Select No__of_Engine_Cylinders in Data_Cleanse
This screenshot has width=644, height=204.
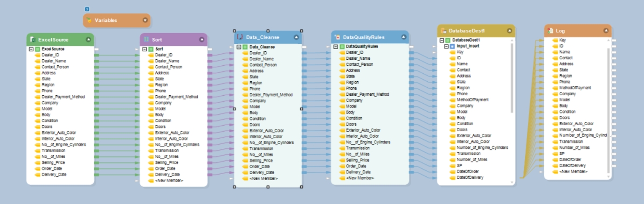[271, 142]
